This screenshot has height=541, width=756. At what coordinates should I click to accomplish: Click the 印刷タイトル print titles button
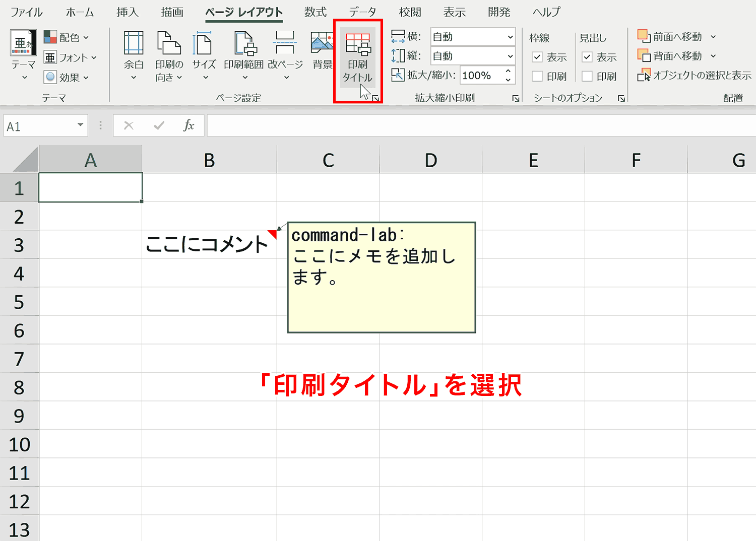358,57
